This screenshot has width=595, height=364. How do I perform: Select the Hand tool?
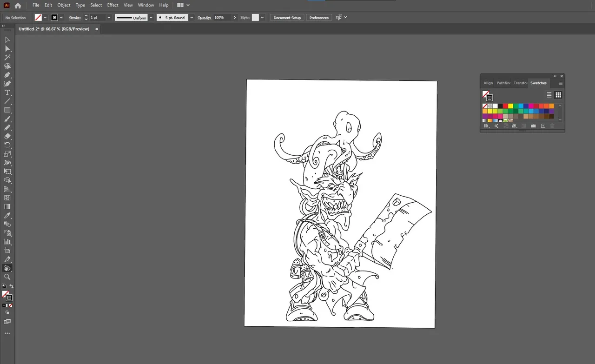pyautogui.click(x=7, y=268)
